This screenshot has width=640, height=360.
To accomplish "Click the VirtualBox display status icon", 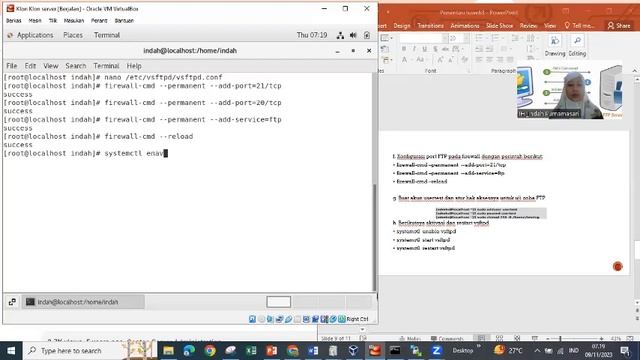I will coord(306,319).
